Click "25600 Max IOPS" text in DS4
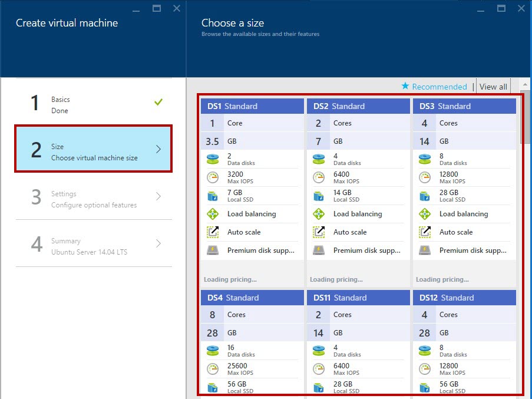This screenshot has height=399, width=532. [240, 369]
